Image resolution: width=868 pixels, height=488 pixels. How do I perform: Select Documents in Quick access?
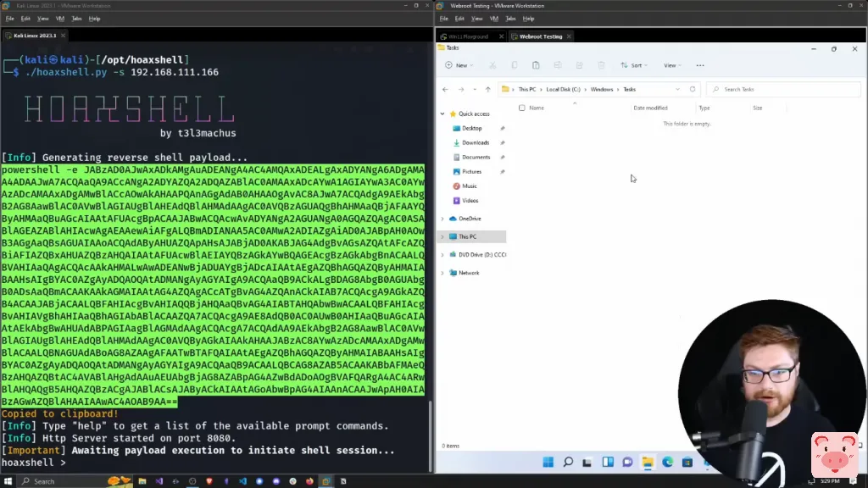click(x=476, y=157)
